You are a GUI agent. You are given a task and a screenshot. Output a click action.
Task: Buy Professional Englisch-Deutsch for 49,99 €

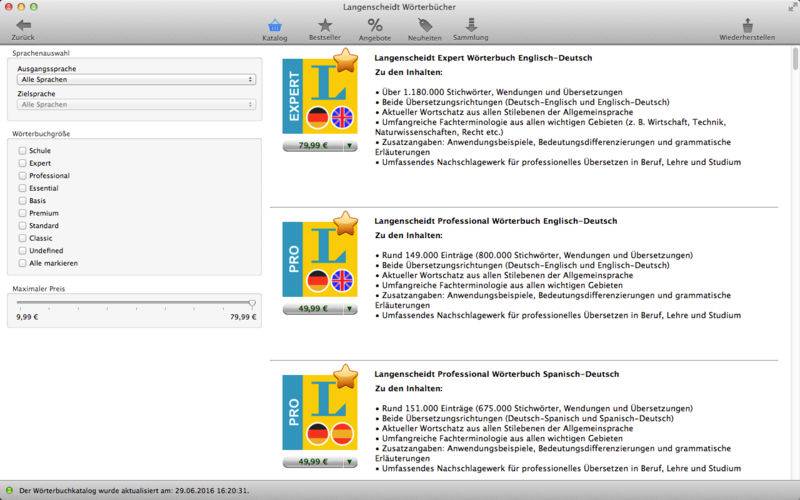click(x=313, y=309)
